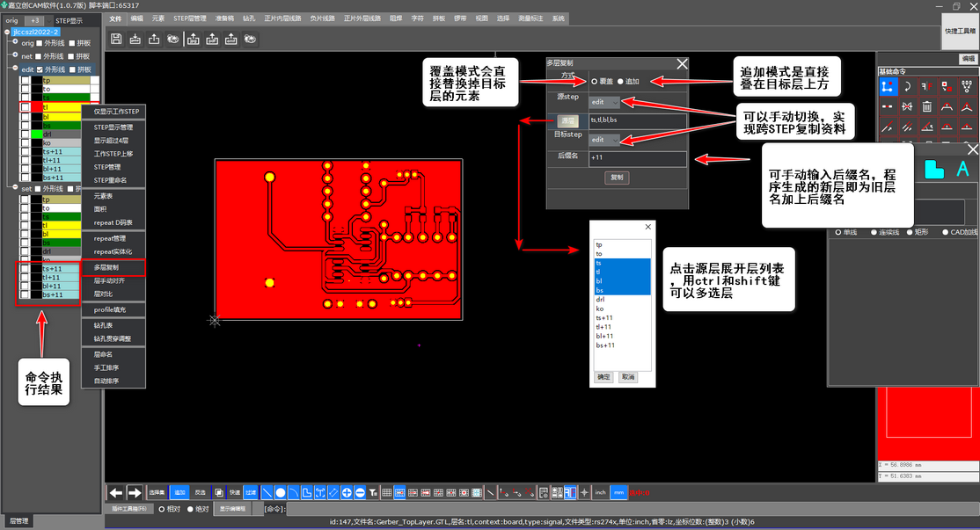Select the 覆盖 radio button in 多层复制 dialog
Image resolution: width=980 pixels, height=530 pixels.
coord(595,82)
